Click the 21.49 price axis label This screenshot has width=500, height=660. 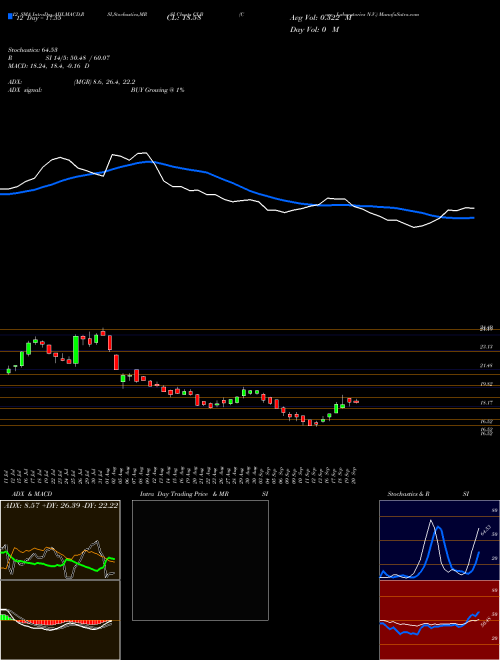click(x=487, y=366)
